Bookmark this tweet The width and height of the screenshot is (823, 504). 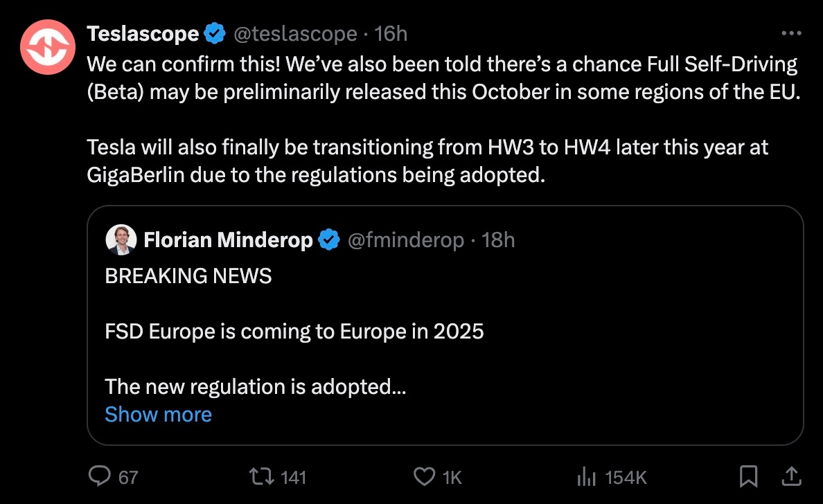[x=748, y=476]
